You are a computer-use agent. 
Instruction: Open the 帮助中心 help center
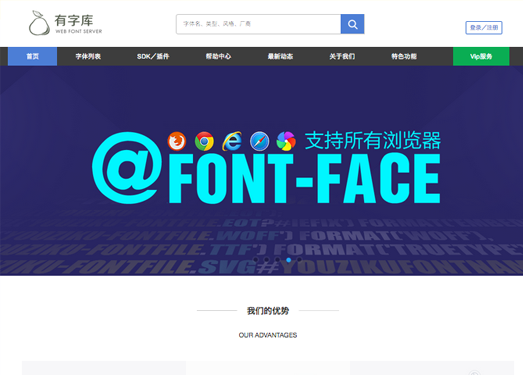[218, 56]
